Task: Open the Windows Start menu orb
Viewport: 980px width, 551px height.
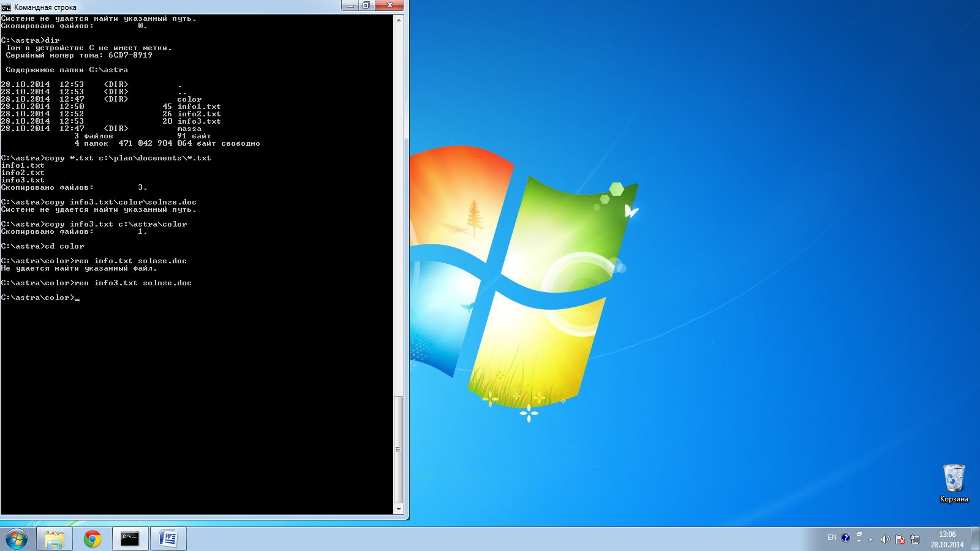Action: [x=16, y=539]
